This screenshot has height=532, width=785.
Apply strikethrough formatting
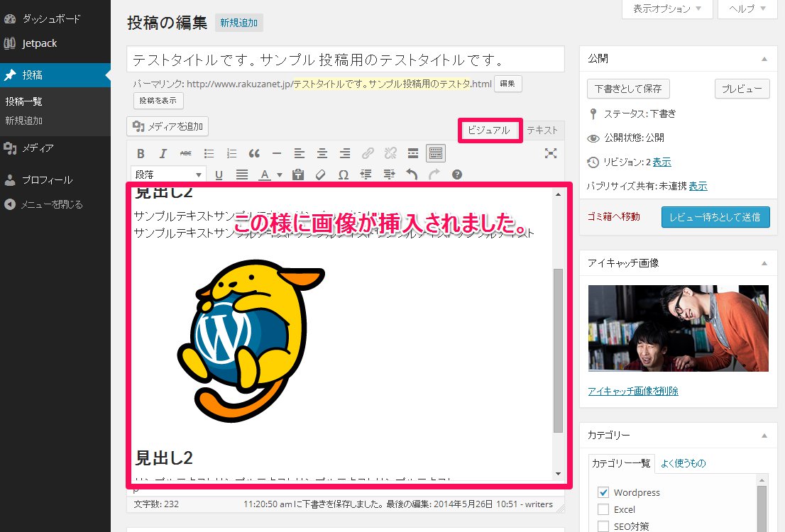click(x=186, y=154)
